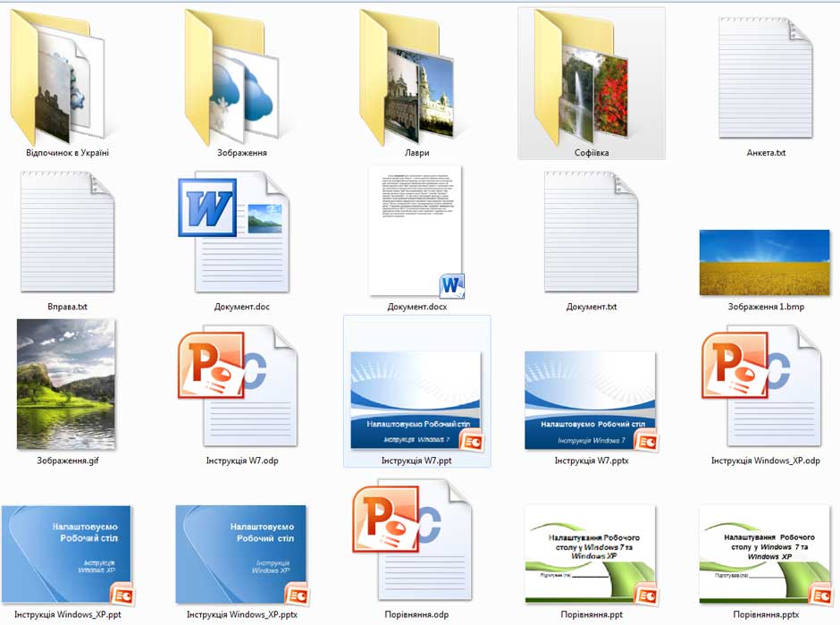Select the Зображення 1.bmp wheat field image

pyautogui.click(x=765, y=262)
